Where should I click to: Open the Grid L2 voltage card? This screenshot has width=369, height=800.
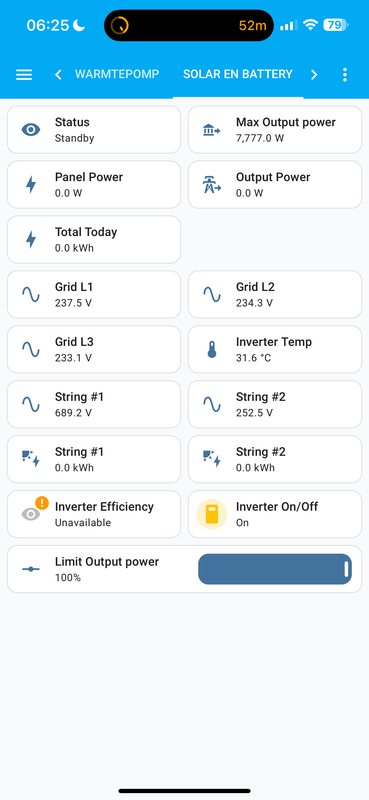click(x=275, y=294)
